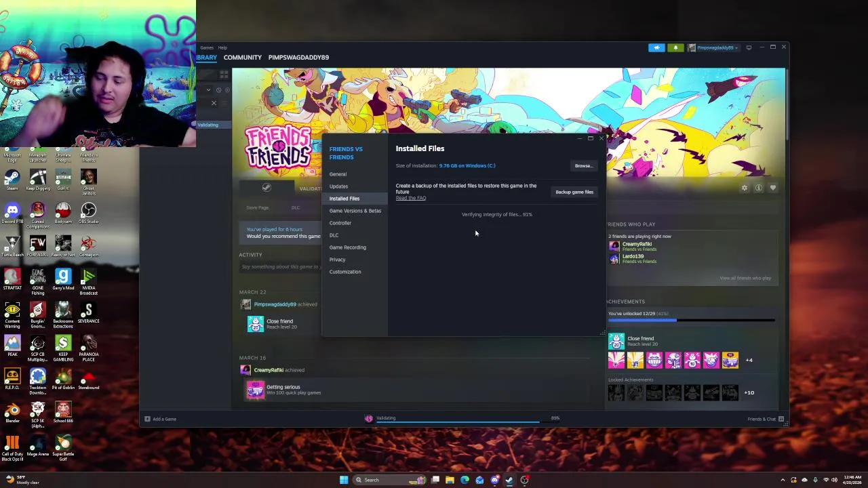Select Game Versions & Betas section
The height and width of the screenshot is (488, 868).
[355, 211]
